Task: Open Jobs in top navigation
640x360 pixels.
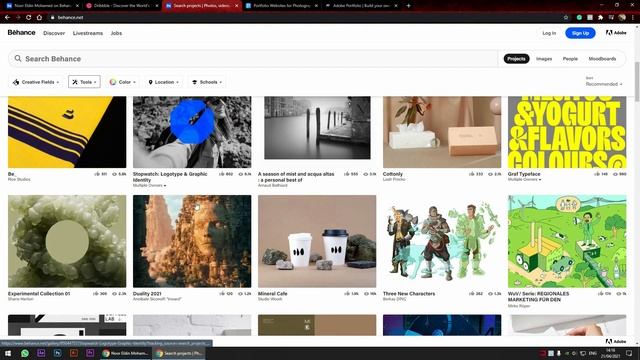Action: point(116,33)
